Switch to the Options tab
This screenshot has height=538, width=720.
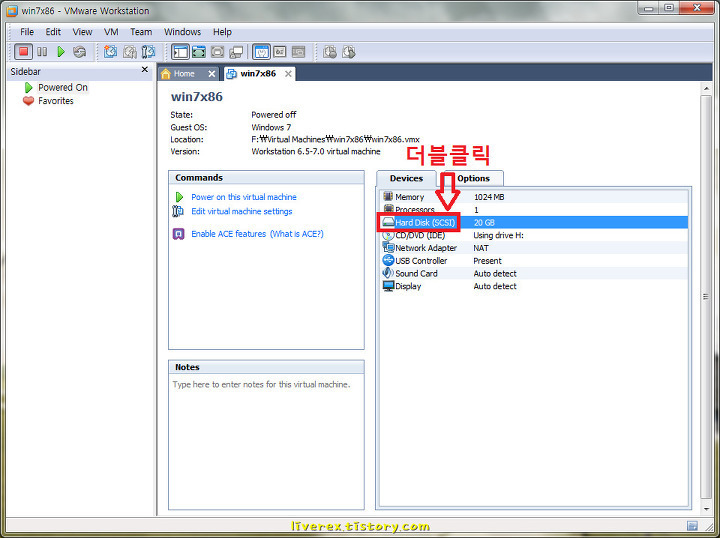click(473, 178)
